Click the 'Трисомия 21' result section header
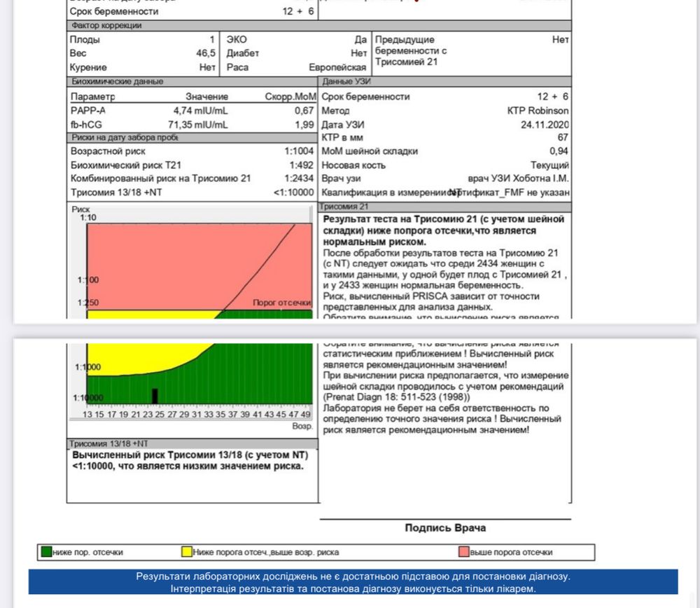 [x=345, y=207]
